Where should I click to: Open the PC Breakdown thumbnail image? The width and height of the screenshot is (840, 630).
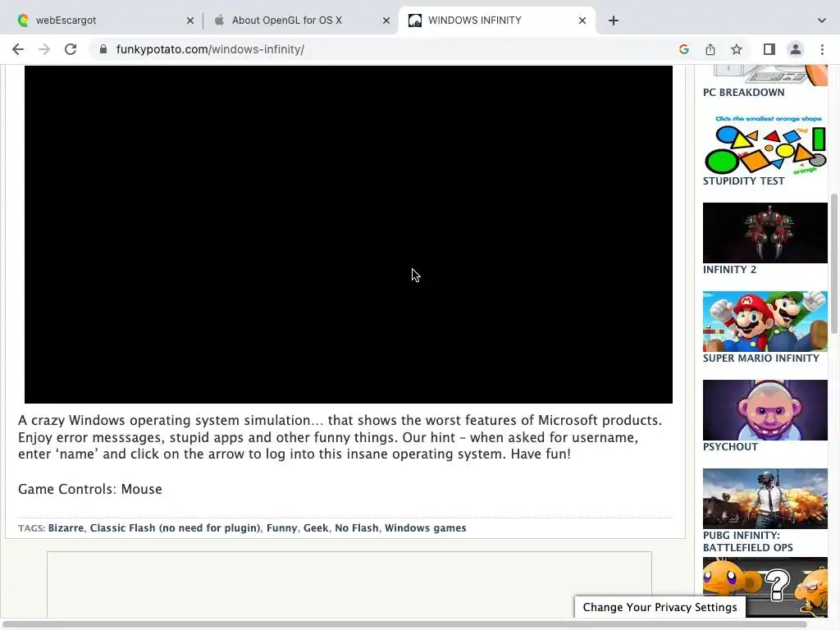[765, 75]
